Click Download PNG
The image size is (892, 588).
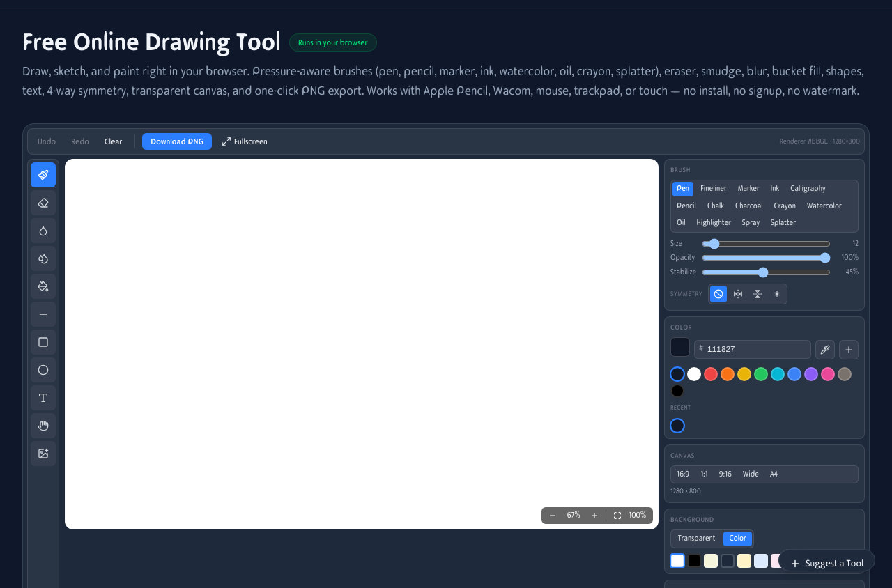pos(177,141)
